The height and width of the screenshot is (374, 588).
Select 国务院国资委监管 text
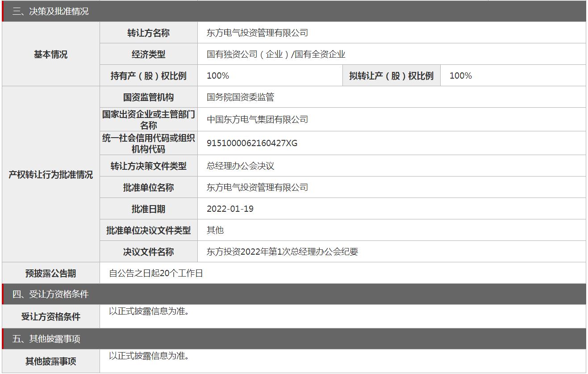240,97
